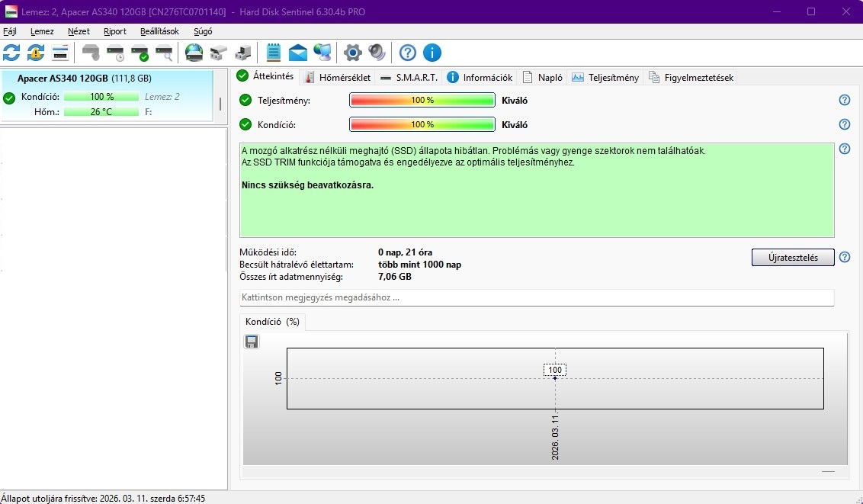The width and height of the screenshot is (863, 504).
Task: Click the 'több mint 1000 nap' value
Action: 419,265
